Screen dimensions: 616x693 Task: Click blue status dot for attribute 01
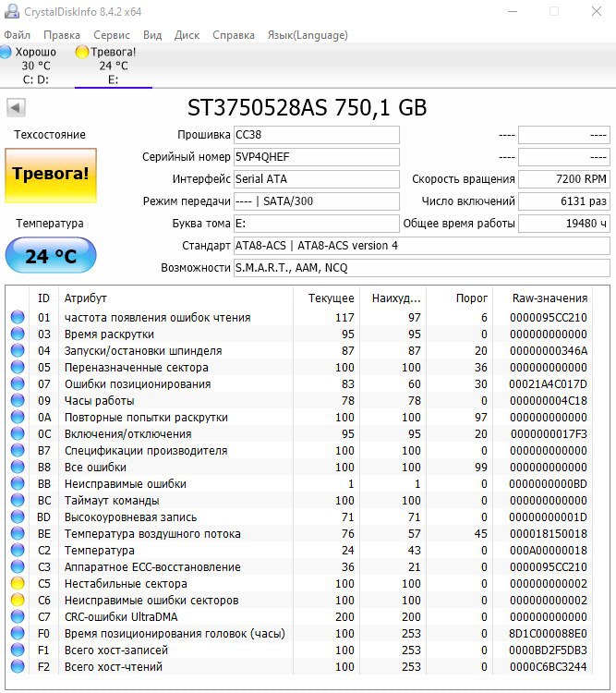pos(18,317)
